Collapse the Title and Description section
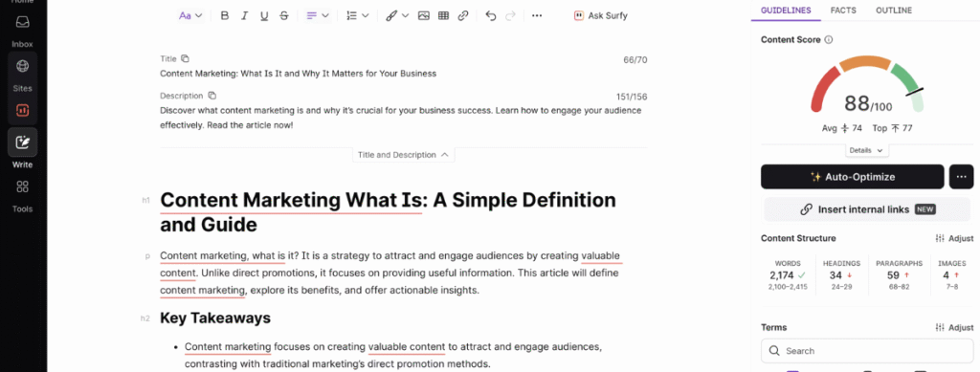Image resolution: width=980 pixels, height=372 pixels. click(403, 155)
